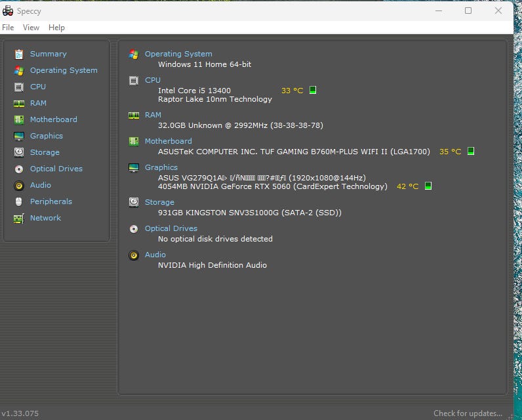Click the memory icon beside RAM heading in main panel
This screenshot has height=420, width=522.
tap(134, 115)
